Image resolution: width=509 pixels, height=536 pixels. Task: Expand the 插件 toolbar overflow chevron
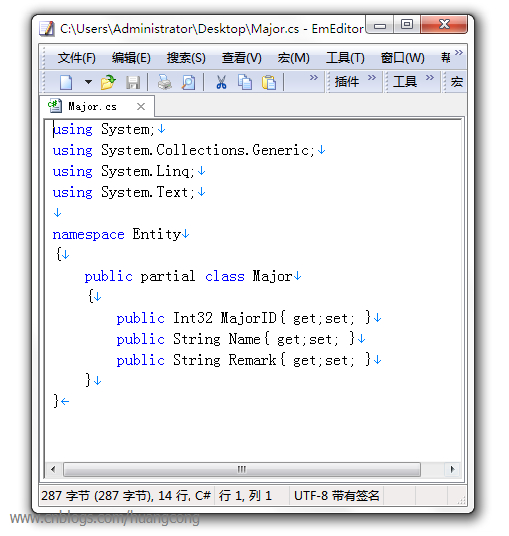coord(372,78)
